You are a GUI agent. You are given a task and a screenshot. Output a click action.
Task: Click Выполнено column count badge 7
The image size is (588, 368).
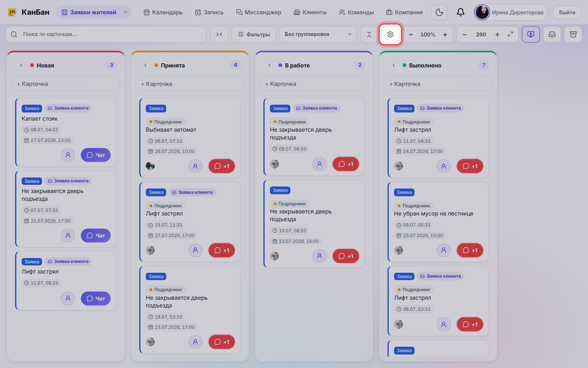point(484,65)
